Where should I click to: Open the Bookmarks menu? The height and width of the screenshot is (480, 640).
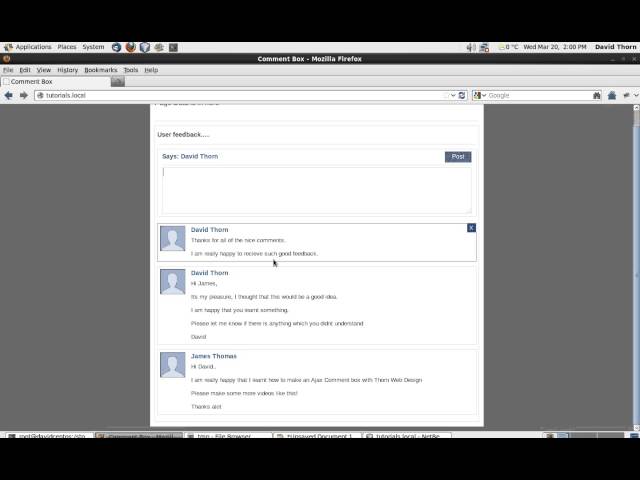[x=101, y=70]
